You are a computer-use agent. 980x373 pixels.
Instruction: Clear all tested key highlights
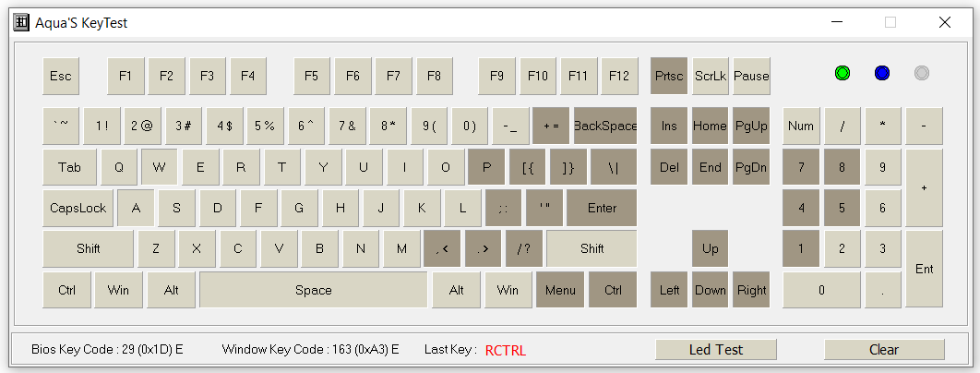pos(884,349)
